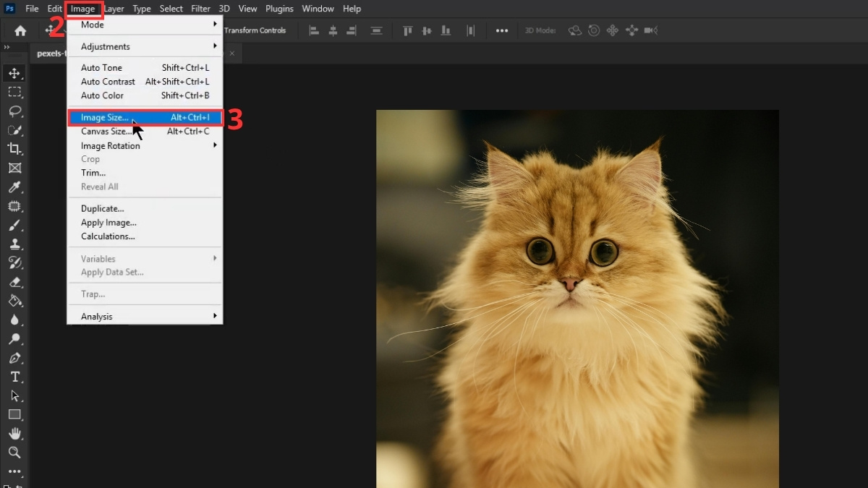Select the Clone Stamp tool

pos(14,244)
